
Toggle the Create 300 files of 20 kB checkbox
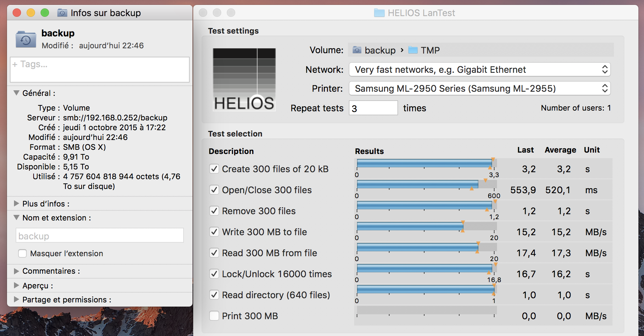214,169
